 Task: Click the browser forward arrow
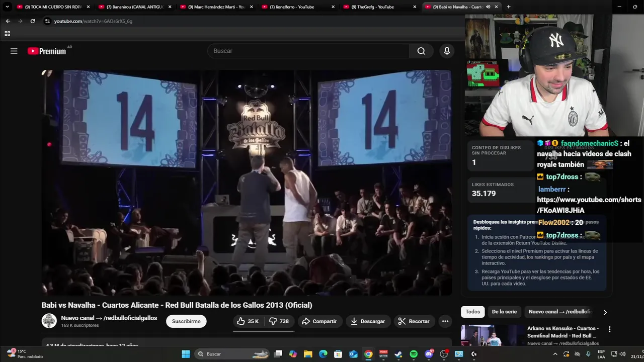(20, 21)
